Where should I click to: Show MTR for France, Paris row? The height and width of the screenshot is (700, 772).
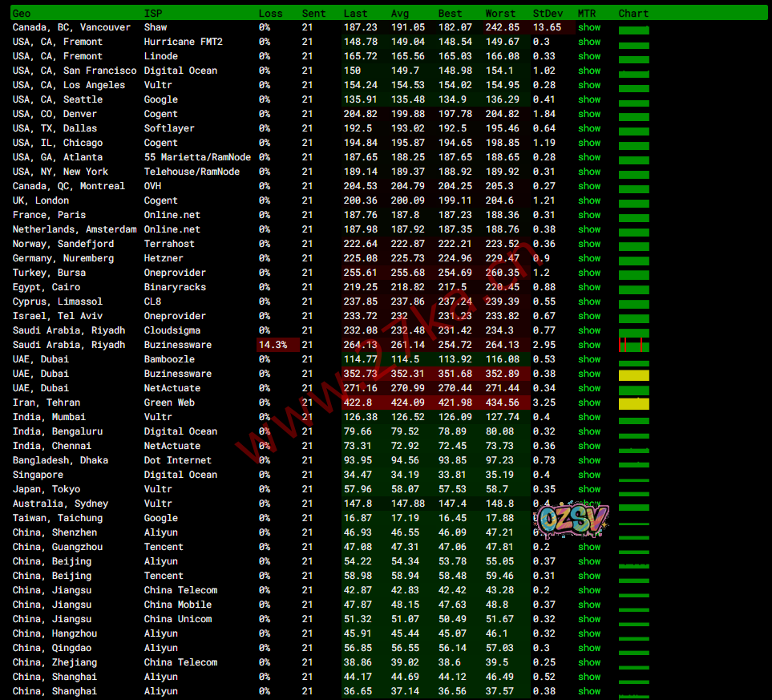pos(589,215)
